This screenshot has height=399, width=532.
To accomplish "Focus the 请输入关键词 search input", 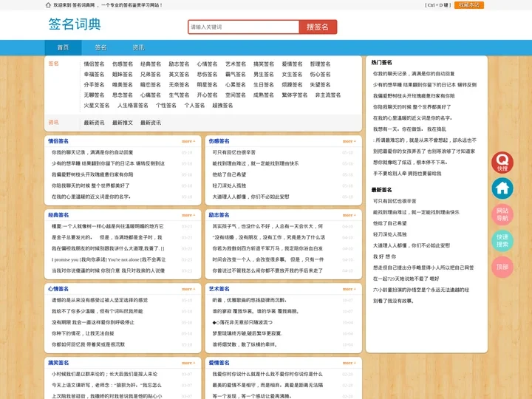I will tap(244, 27).
